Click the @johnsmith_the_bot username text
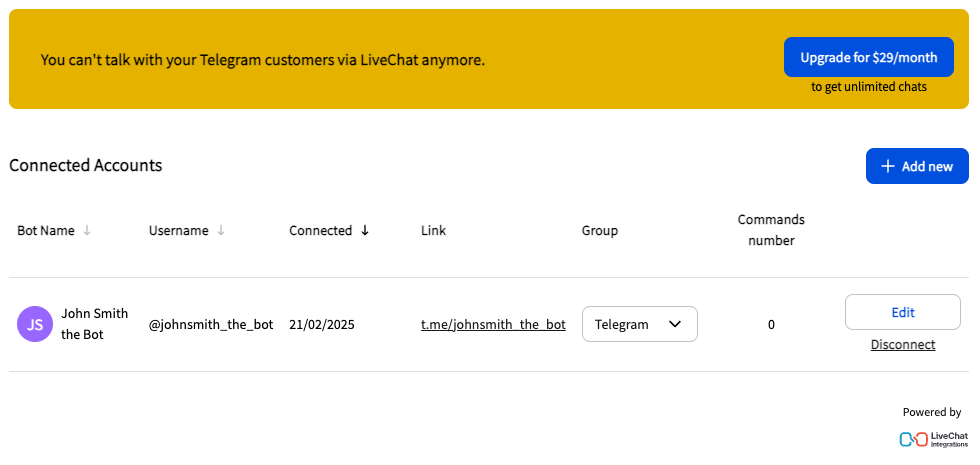 pyautogui.click(x=211, y=324)
